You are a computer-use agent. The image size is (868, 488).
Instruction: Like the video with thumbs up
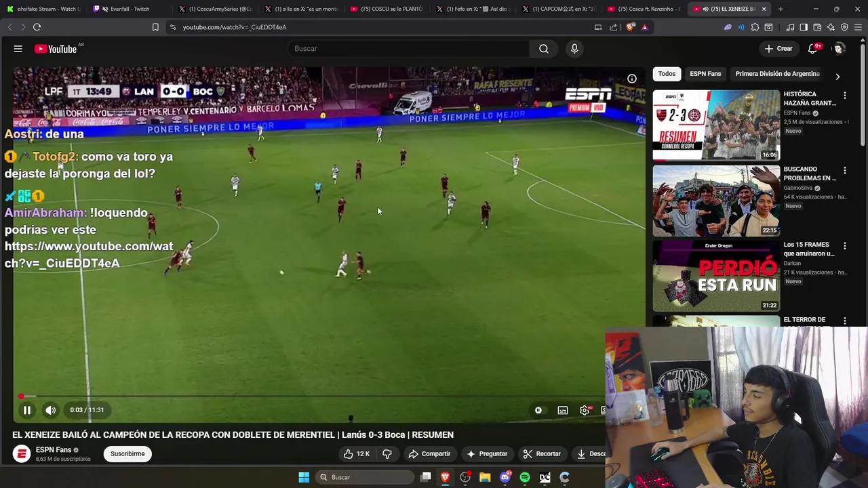click(349, 454)
